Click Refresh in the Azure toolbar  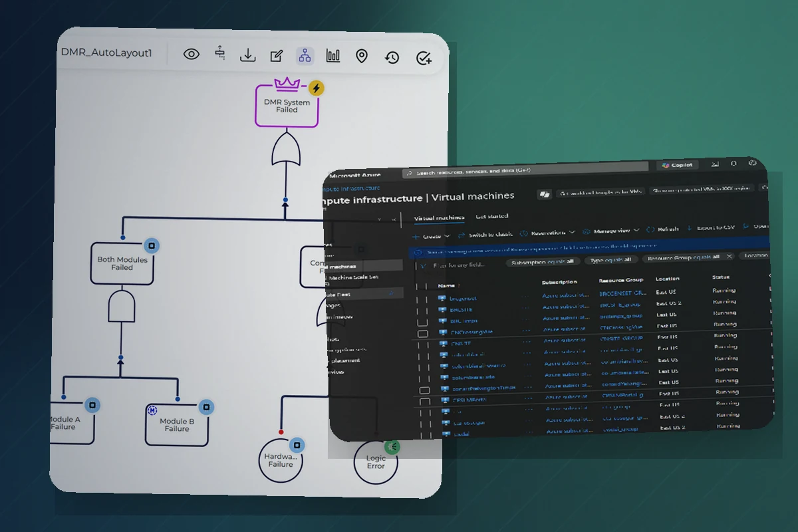[x=663, y=229]
